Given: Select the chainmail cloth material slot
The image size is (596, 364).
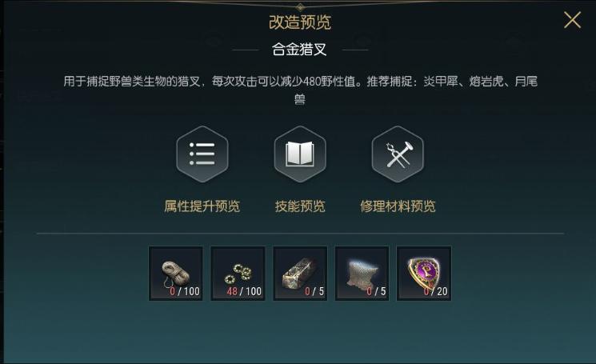Looking at the screenshot, I should pos(362,273).
